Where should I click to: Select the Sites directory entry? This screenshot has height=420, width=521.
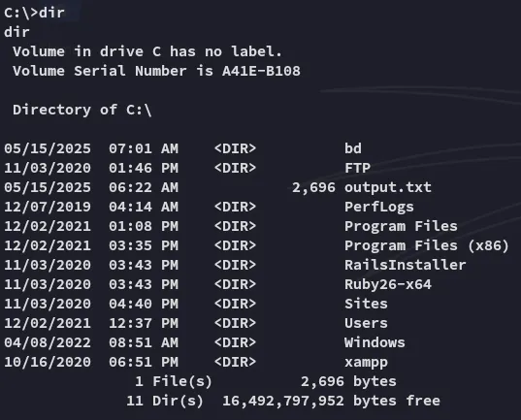[x=366, y=304]
